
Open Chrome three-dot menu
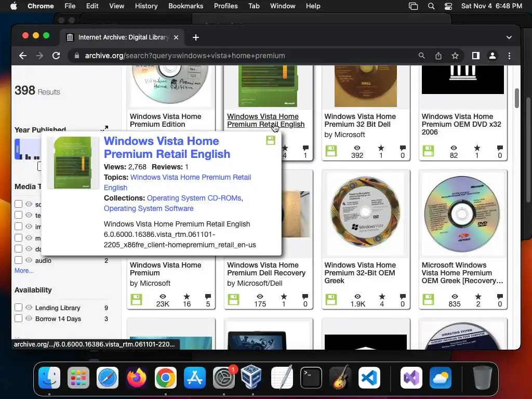509,56
